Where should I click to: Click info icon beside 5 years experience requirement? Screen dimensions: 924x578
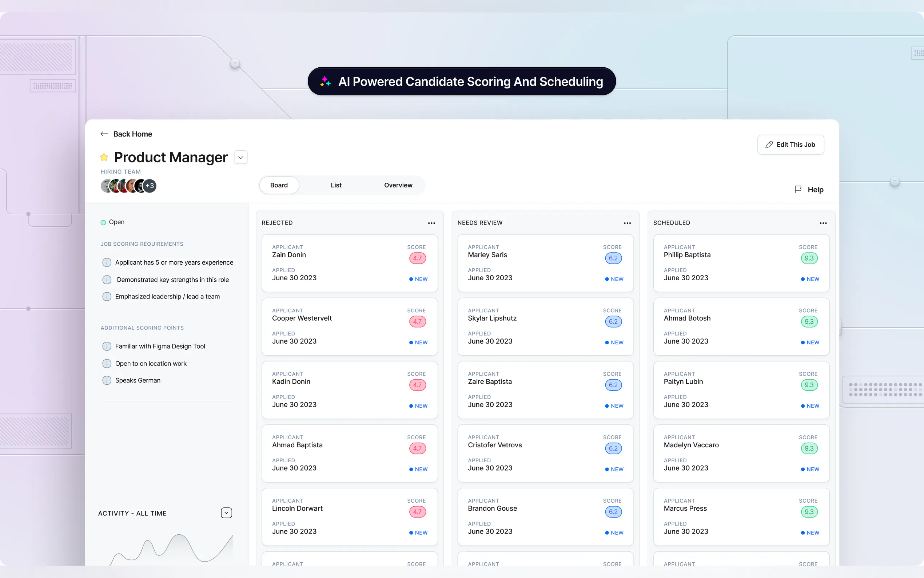[107, 262]
